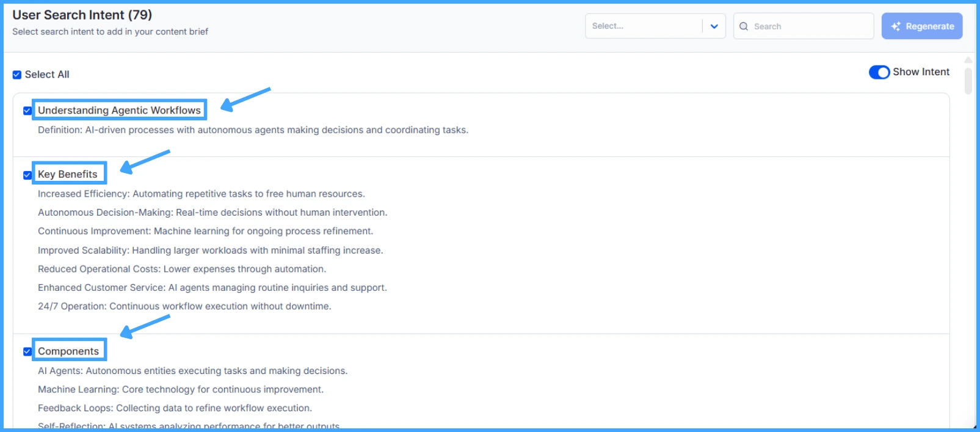Click the "AI Agents" component line

tap(192, 371)
